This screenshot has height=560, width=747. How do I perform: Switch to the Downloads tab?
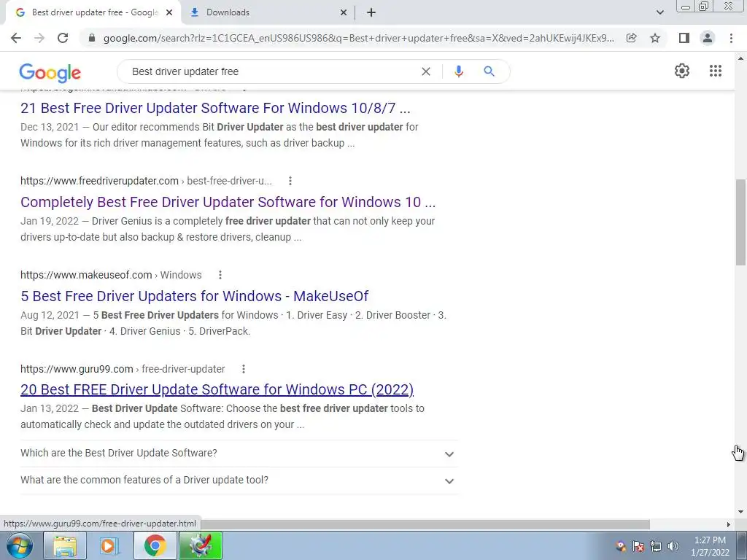click(x=268, y=12)
